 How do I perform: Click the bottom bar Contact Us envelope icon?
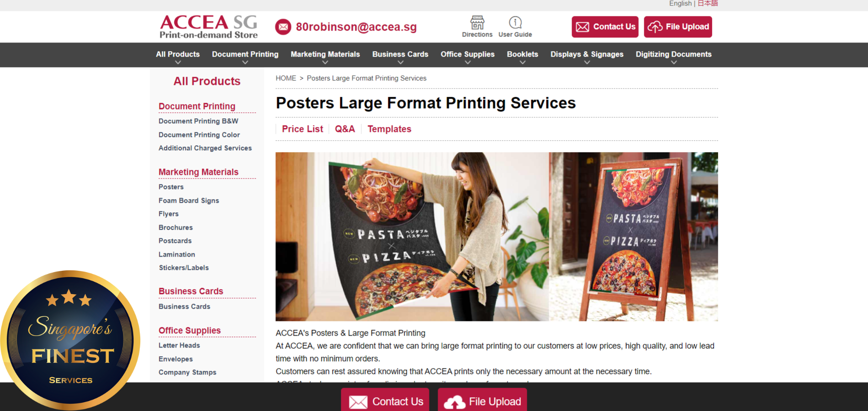(x=358, y=402)
